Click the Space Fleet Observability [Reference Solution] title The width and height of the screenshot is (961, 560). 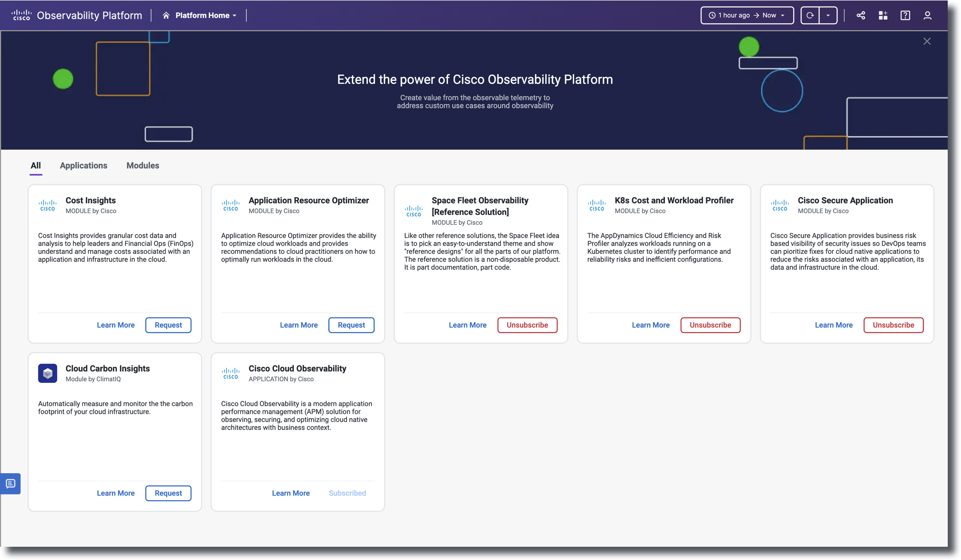[x=480, y=206]
